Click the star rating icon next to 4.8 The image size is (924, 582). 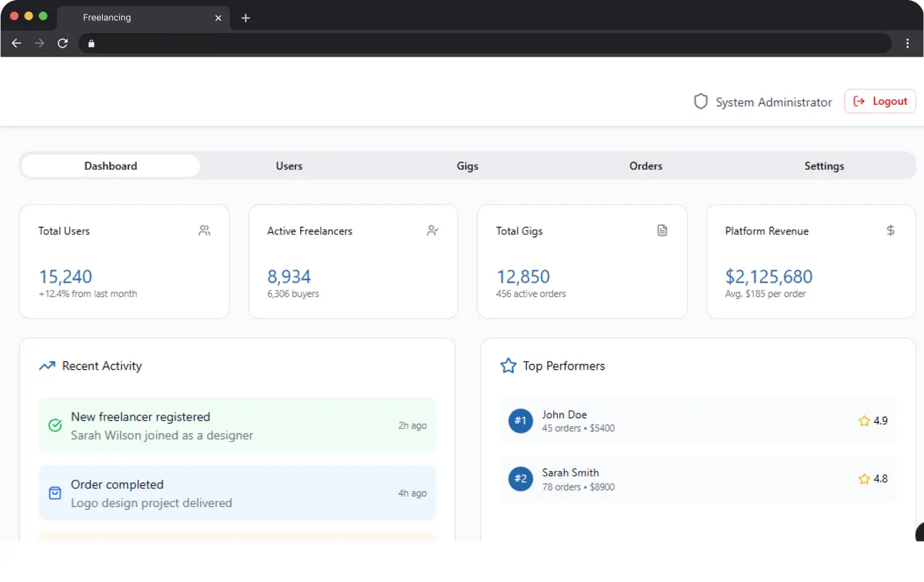[x=864, y=479]
